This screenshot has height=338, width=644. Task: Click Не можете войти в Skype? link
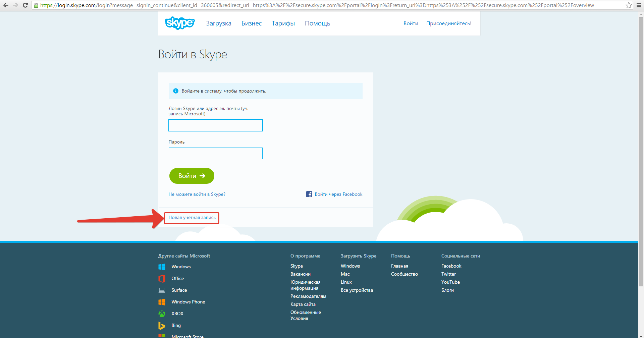(197, 194)
